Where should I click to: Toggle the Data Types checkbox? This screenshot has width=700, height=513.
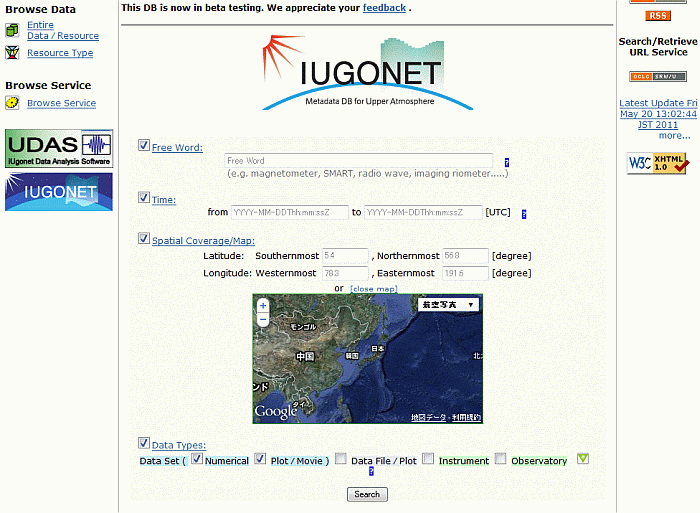pyautogui.click(x=144, y=443)
